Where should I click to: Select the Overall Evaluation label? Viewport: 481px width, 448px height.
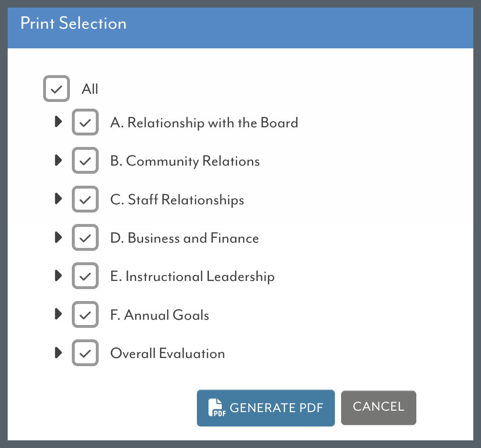168,353
